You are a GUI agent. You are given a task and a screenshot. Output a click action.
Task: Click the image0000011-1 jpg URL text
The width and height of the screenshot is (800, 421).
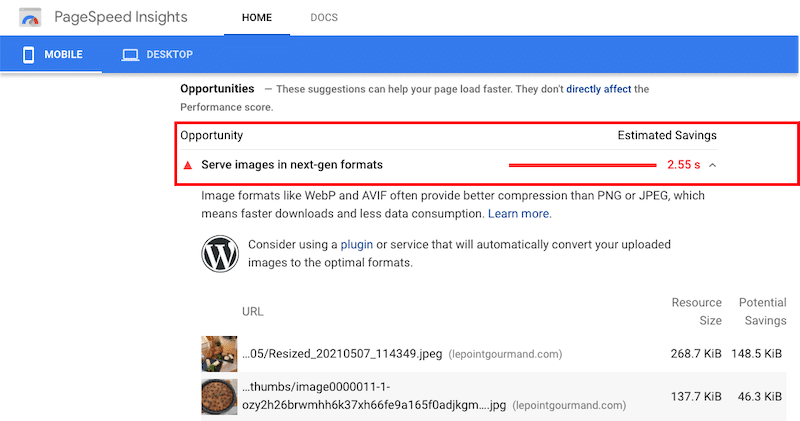[374, 396]
